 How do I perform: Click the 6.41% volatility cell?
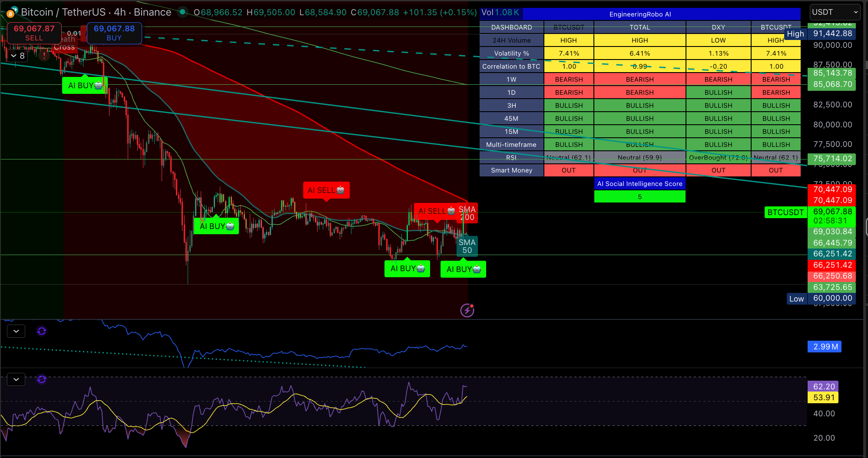[x=639, y=53]
